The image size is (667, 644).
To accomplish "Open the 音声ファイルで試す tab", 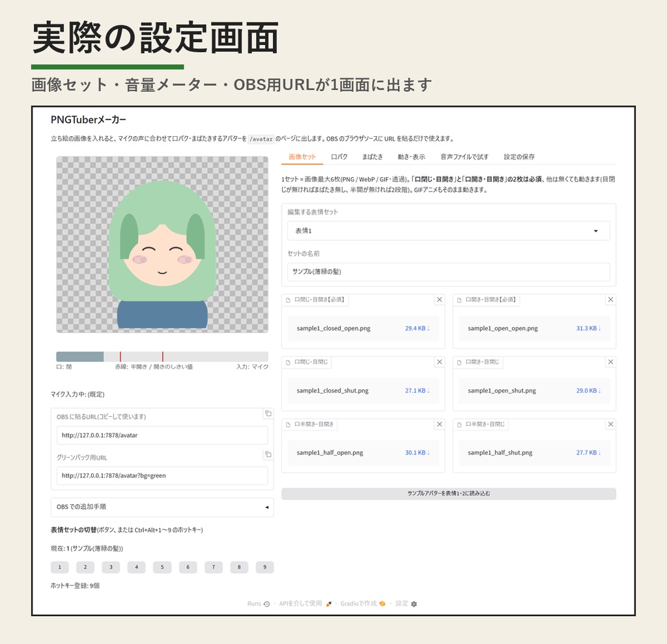I will click(464, 156).
